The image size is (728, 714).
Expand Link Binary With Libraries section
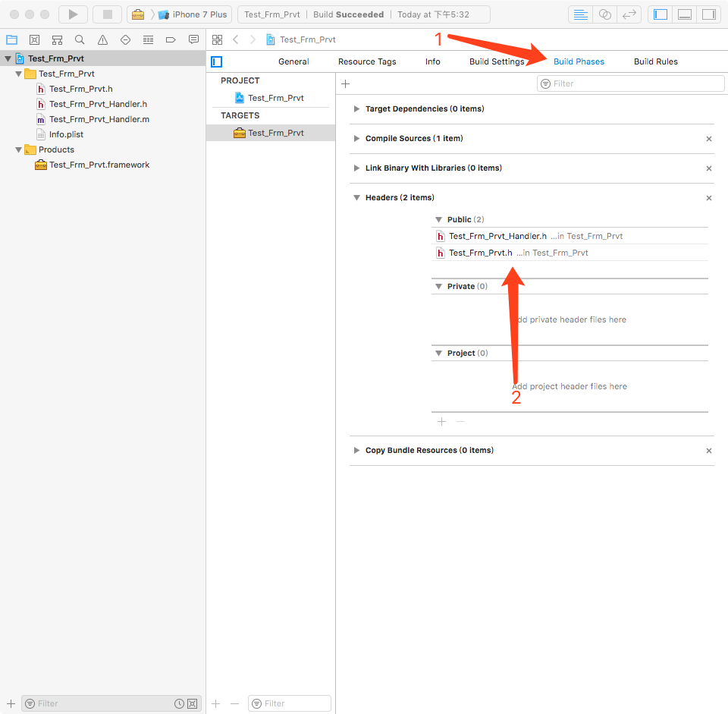pos(356,168)
